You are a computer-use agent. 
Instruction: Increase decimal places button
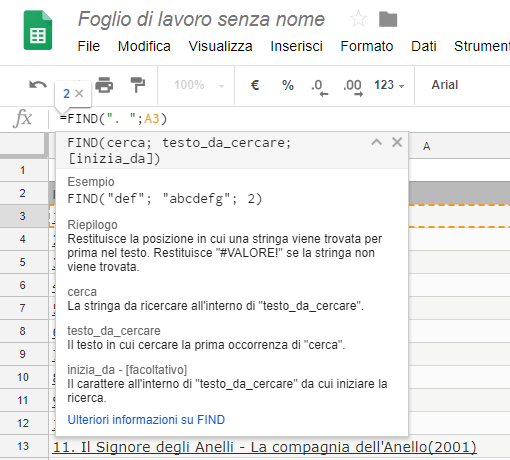pos(352,87)
